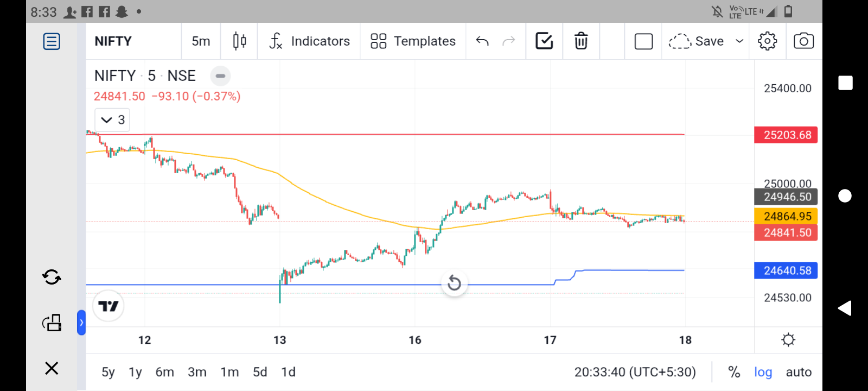The width and height of the screenshot is (868, 391).
Task: Expand the Save options chevron
Action: pos(739,41)
